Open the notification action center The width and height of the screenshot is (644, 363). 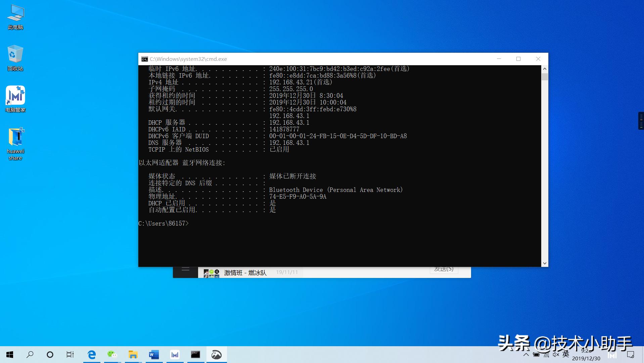click(631, 355)
